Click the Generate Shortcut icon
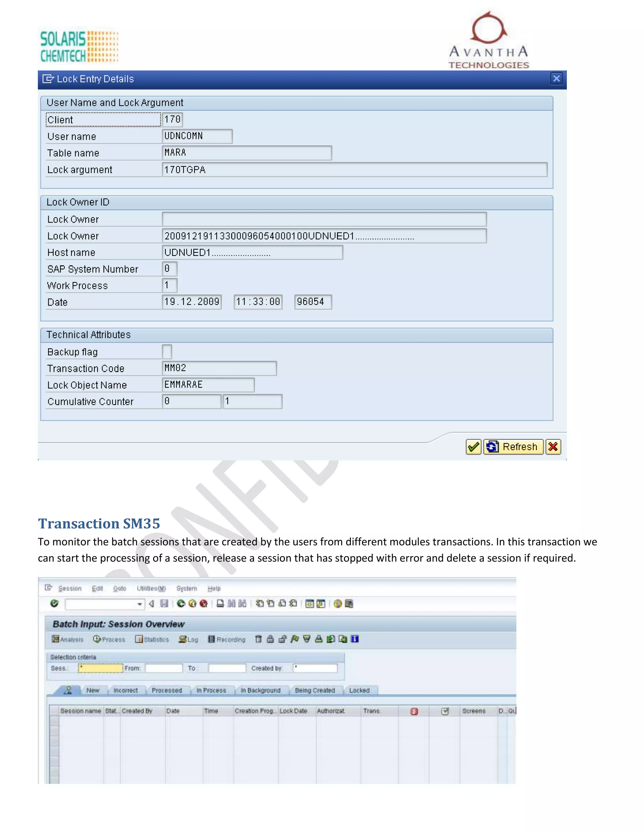 coord(321,604)
